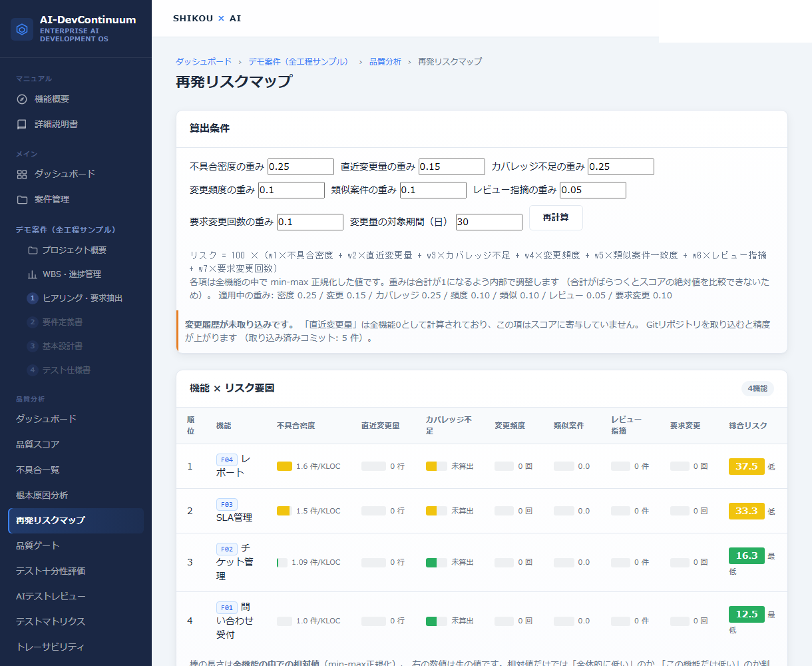This screenshot has width=812, height=666.
Task: Click the 再計算 button
Action: click(x=556, y=218)
